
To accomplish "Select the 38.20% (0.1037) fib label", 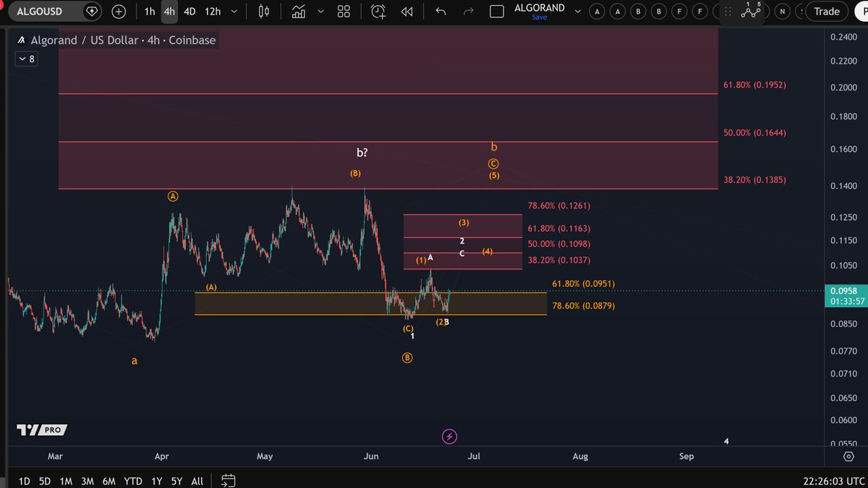I will point(559,260).
